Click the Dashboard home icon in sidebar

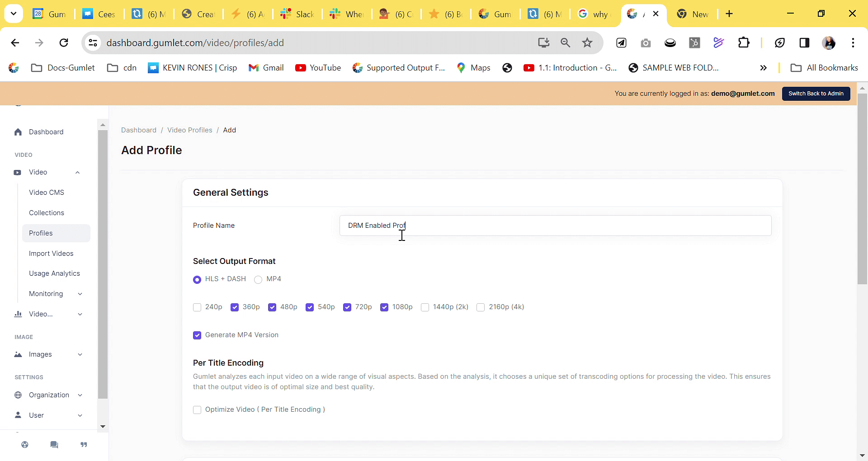point(18,132)
